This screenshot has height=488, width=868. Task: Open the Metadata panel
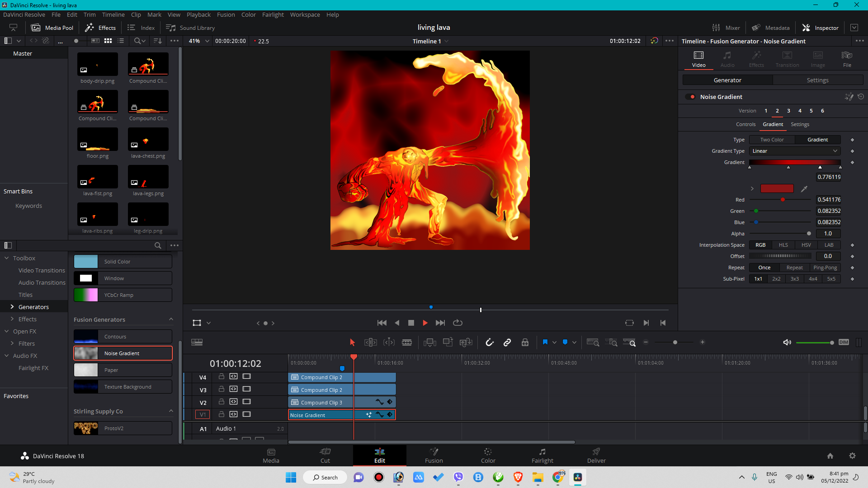(771, 28)
